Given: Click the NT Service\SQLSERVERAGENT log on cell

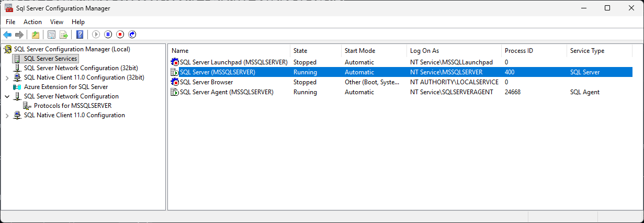Looking at the screenshot, I should (x=452, y=92).
